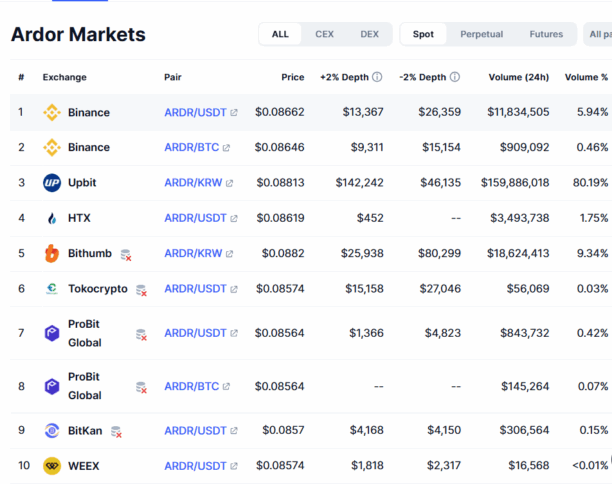
Task: Open the WEEX exchange page
Action: (84, 466)
